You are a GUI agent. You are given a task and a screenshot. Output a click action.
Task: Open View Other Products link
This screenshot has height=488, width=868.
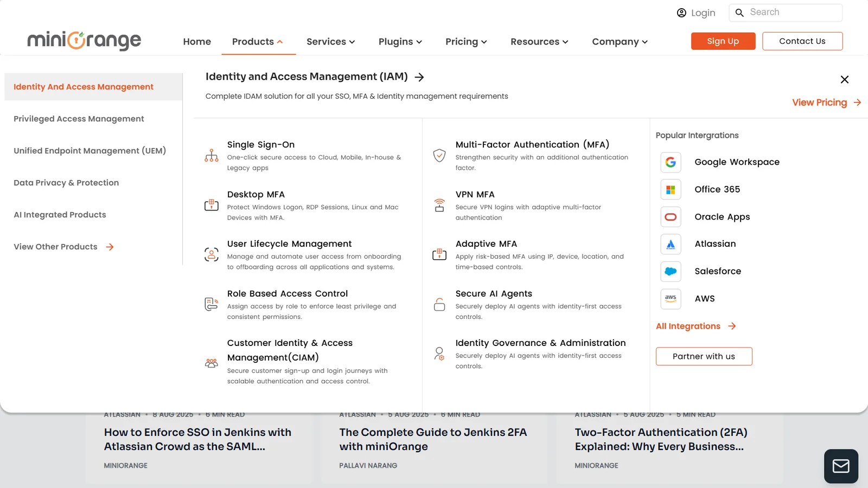(64, 247)
